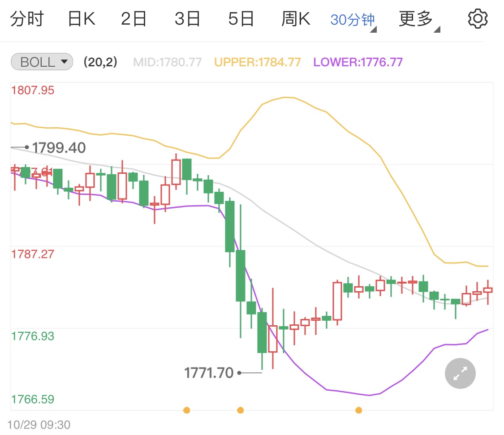Image resolution: width=504 pixels, height=435 pixels.
Task: Switch to 周K tab
Action: click(x=296, y=19)
